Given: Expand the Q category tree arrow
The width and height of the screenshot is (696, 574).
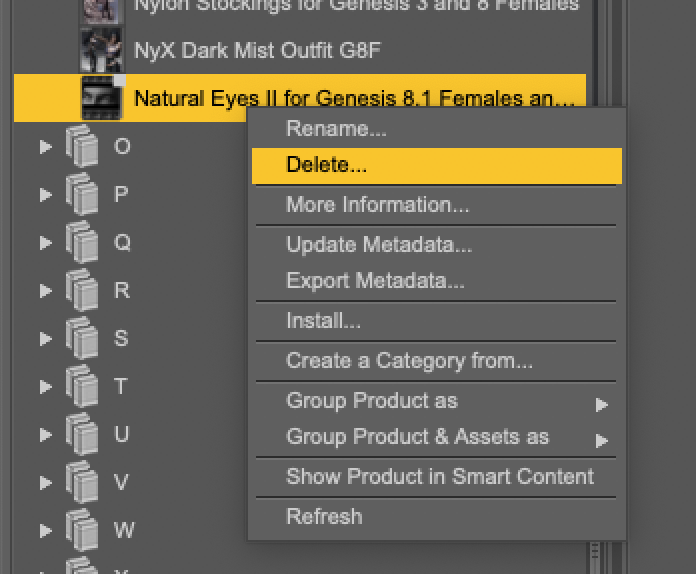Looking at the screenshot, I should [45, 243].
